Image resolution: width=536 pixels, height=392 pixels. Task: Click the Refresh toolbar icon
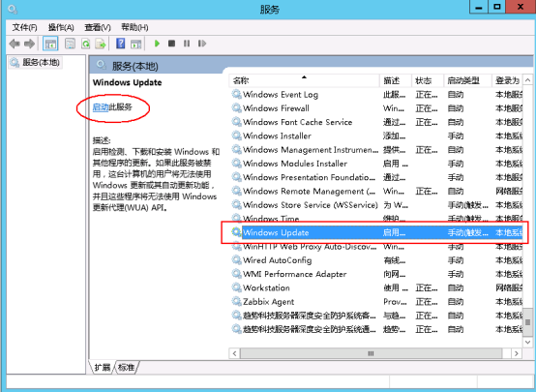pos(85,44)
